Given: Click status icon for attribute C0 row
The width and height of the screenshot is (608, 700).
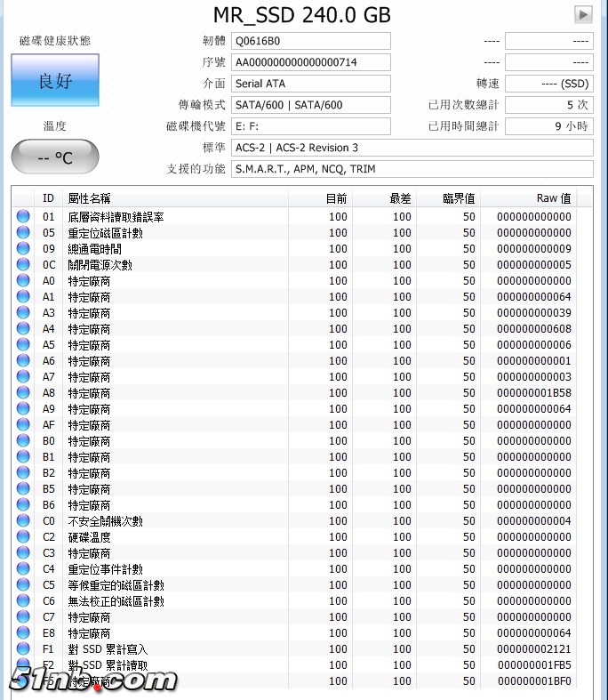Looking at the screenshot, I should coord(23,521).
